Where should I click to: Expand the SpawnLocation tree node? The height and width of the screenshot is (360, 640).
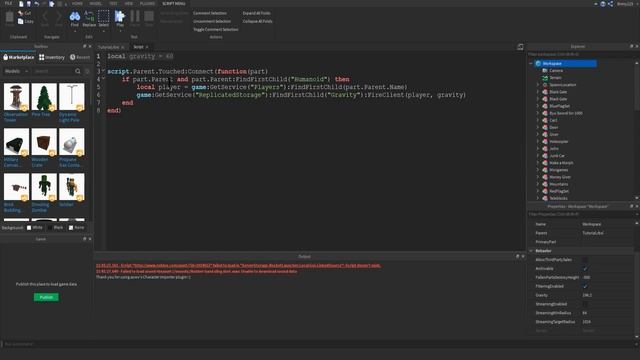point(538,85)
